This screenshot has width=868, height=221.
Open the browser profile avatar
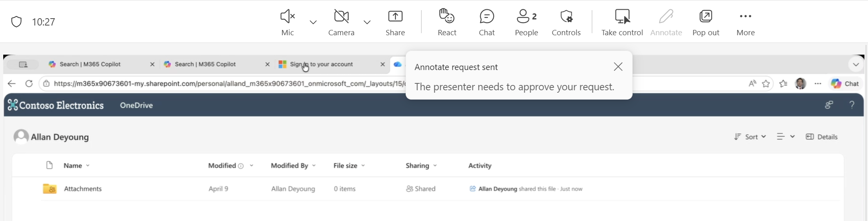click(800, 84)
